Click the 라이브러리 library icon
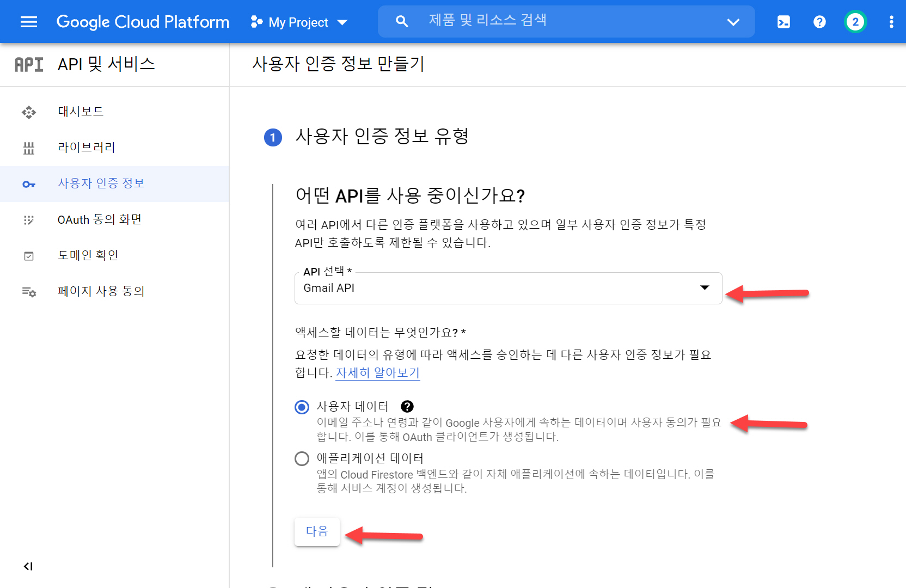The image size is (906, 588). point(28,148)
